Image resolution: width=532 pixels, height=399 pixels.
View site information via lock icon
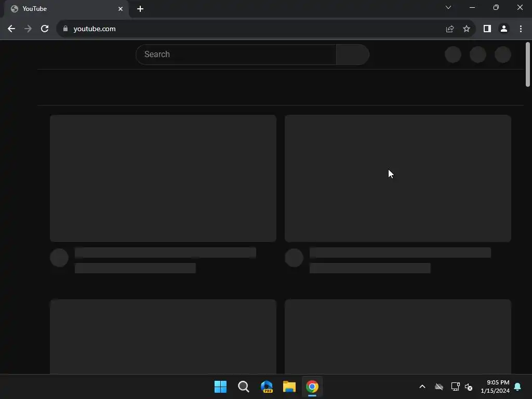point(65,29)
